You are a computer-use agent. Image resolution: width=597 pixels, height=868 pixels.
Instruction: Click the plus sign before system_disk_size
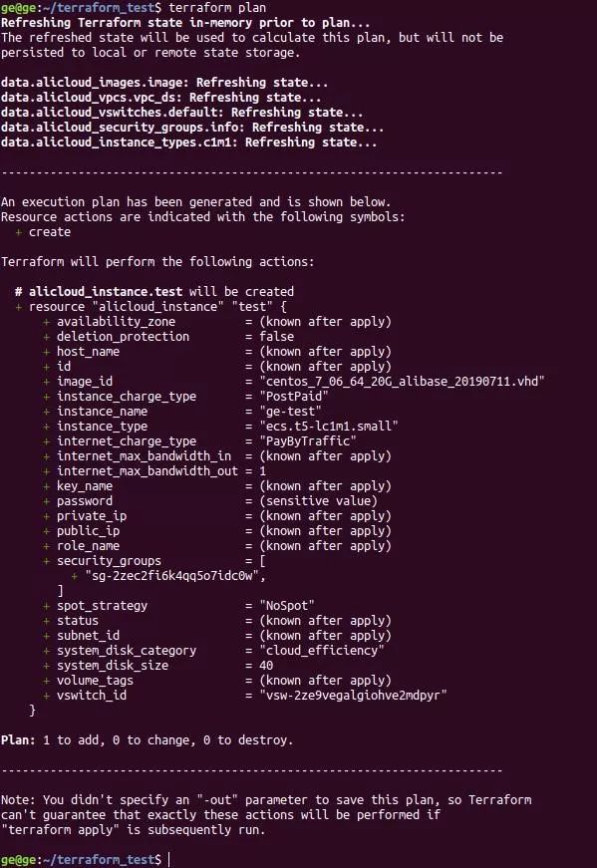click(47, 666)
